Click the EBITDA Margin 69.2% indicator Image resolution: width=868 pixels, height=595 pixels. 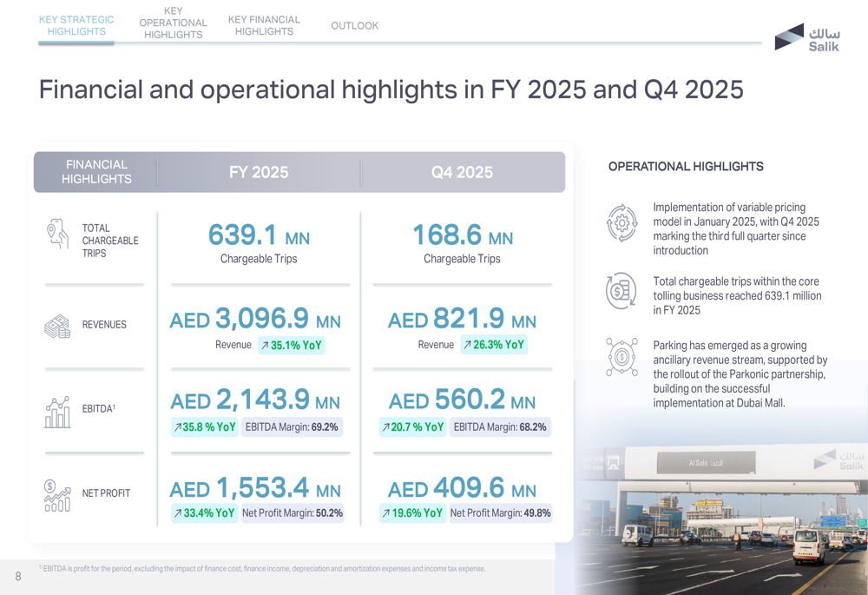pyautogui.click(x=293, y=426)
